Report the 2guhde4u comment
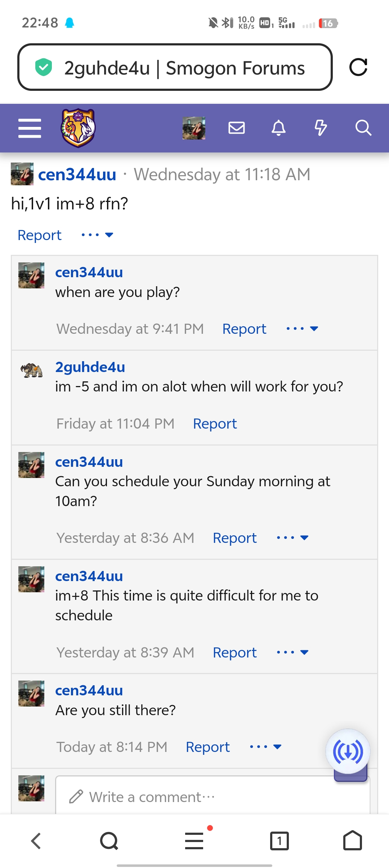389x868 pixels. (215, 424)
